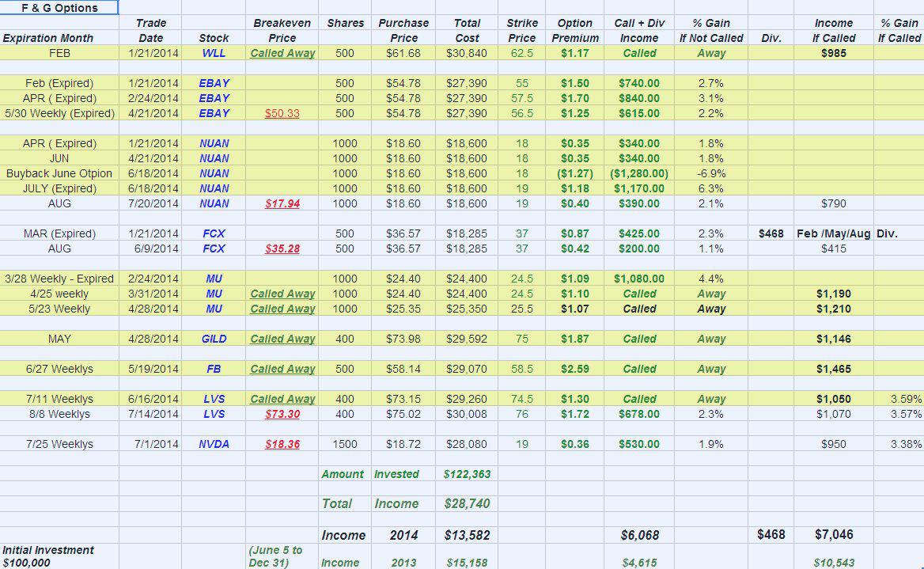Click the Called Away link in the GILD row

point(282,339)
